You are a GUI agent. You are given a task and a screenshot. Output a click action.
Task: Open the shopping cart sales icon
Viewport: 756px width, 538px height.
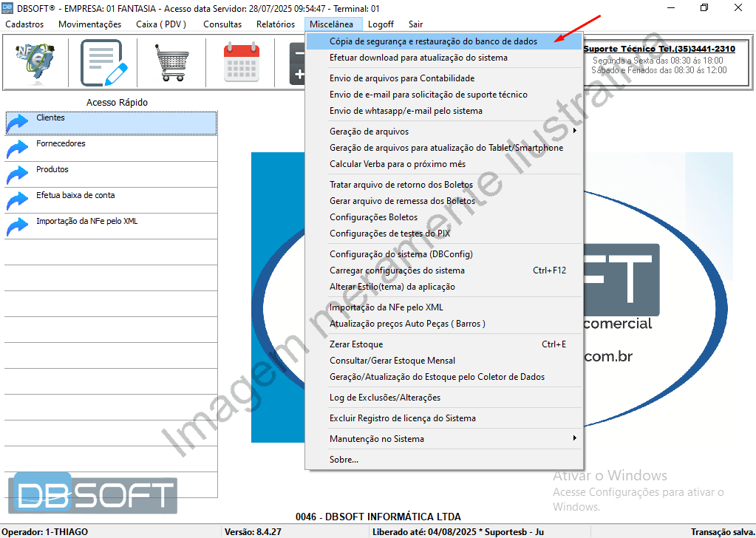pos(171,63)
